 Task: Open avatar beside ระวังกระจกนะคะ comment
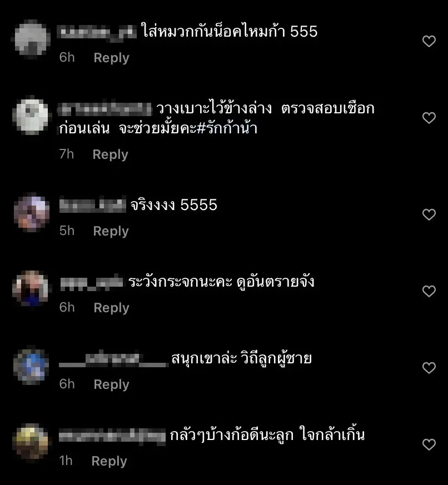[31, 289]
